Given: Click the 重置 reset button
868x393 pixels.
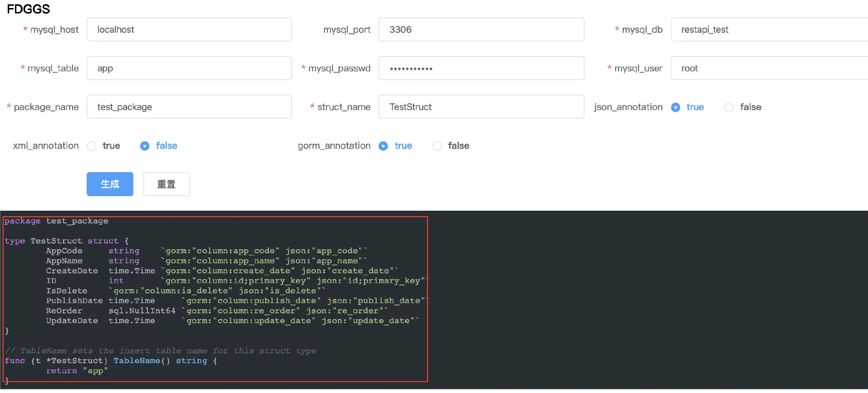Looking at the screenshot, I should click(166, 184).
